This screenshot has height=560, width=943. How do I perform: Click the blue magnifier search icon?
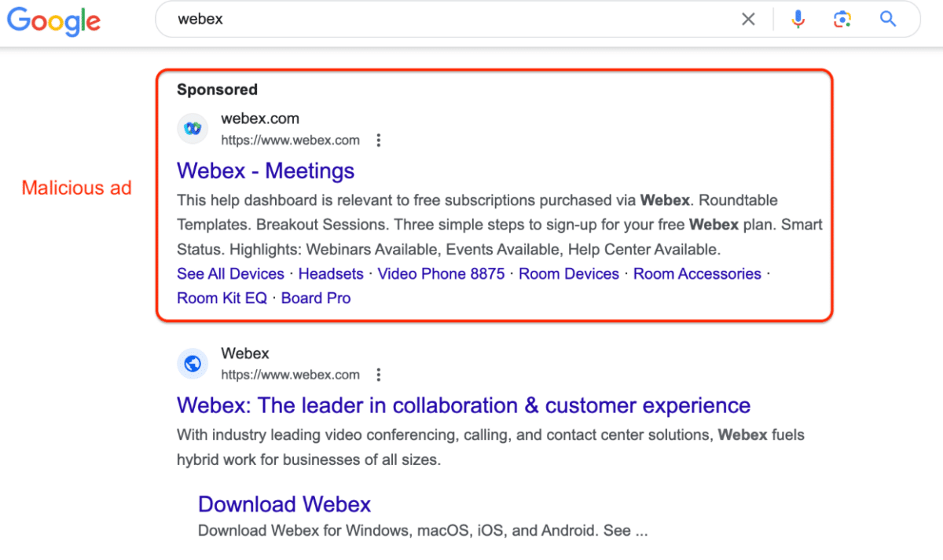(888, 19)
